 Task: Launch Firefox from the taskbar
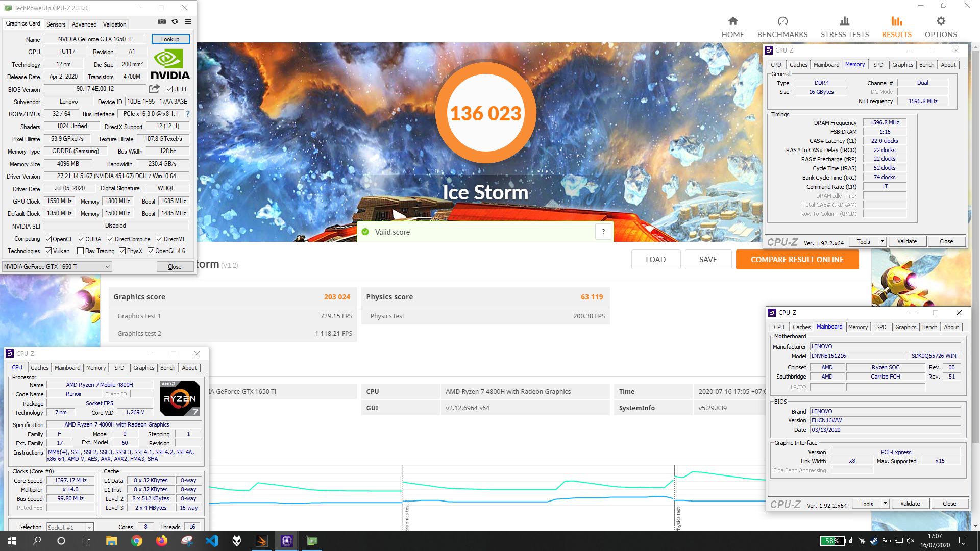coord(161,541)
